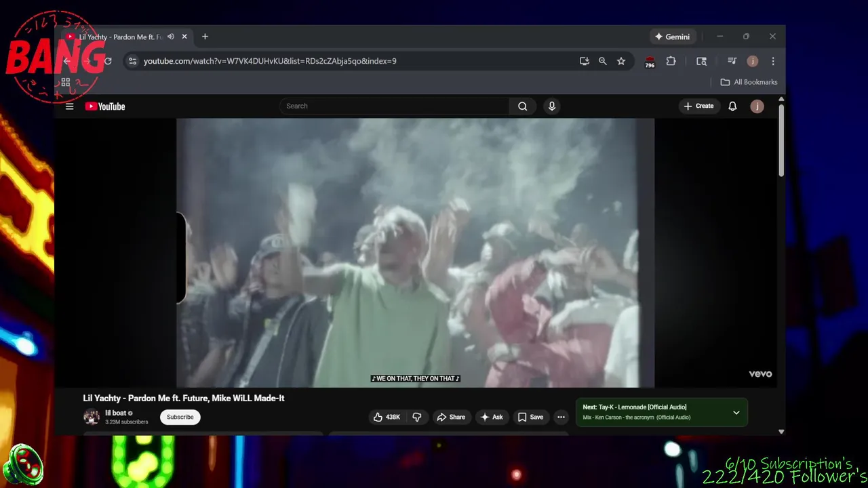The height and width of the screenshot is (488, 868).
Task: Click the vevo logo on the video
Action: tap(760, 373)
